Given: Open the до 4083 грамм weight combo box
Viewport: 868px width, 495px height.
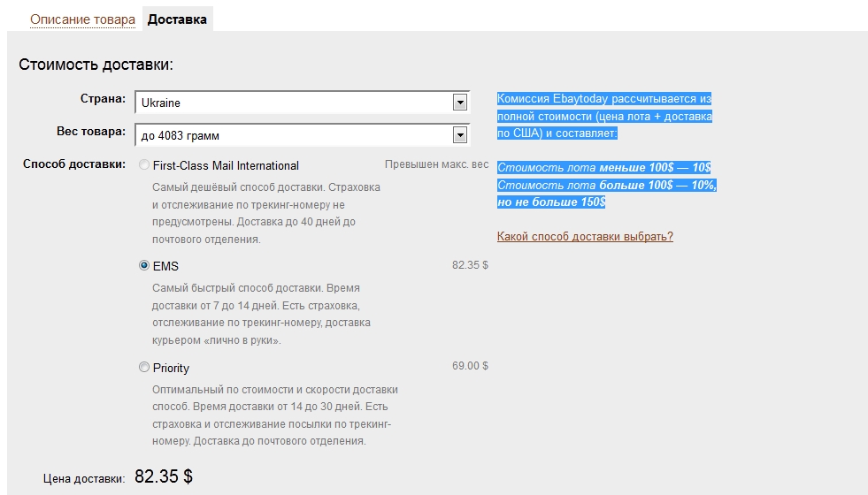Looking at the screenshot, I should 303,135.
